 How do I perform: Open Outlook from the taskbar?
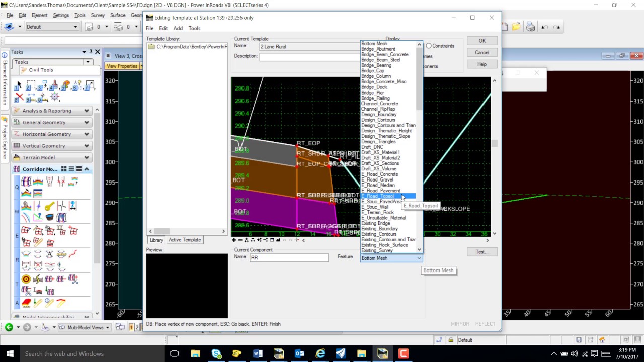(299, 354)
